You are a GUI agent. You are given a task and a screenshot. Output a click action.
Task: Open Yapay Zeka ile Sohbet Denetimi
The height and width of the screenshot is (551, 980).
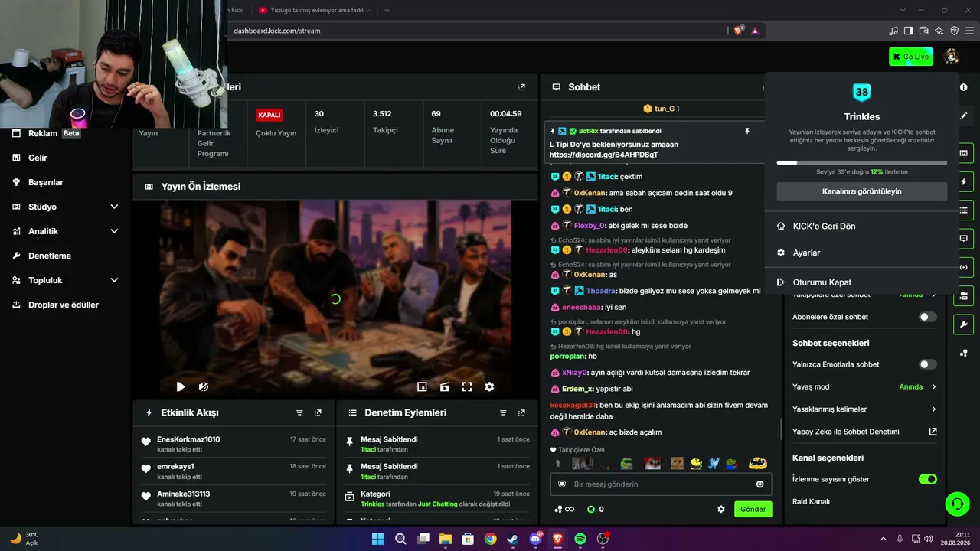(864, 432)
